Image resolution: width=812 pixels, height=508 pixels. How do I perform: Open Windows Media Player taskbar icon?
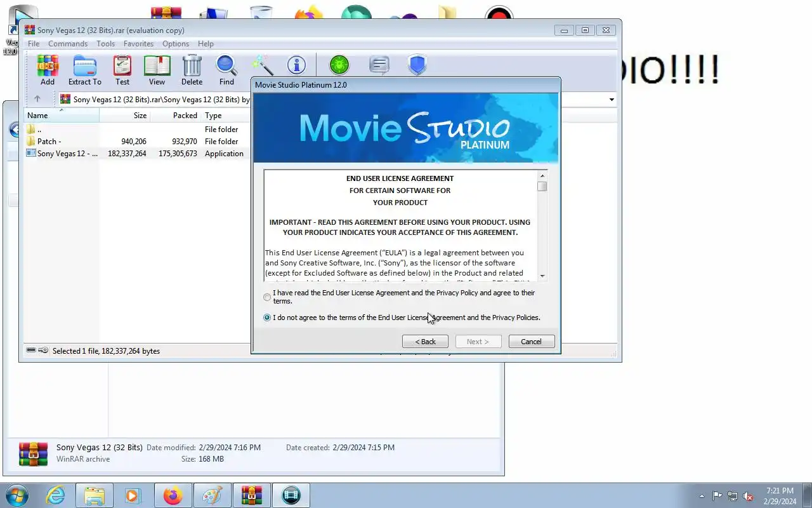click(133, 495)
